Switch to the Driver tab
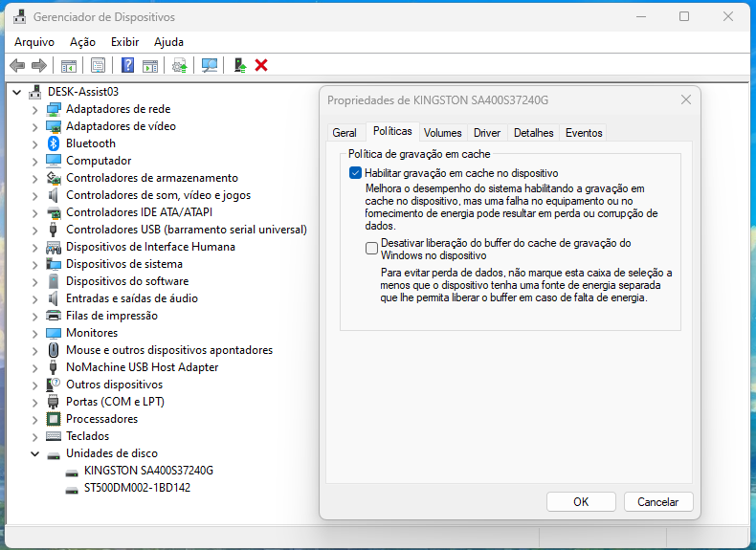 tap(487, 133)
